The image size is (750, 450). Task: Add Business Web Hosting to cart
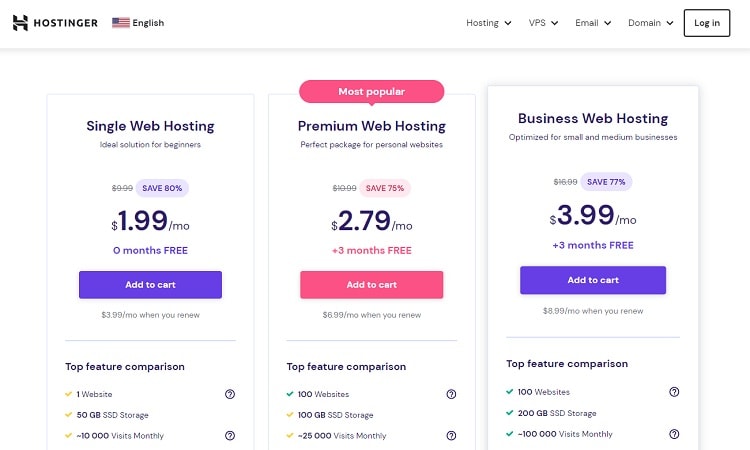pyautogui.click(x=593, y=280)
